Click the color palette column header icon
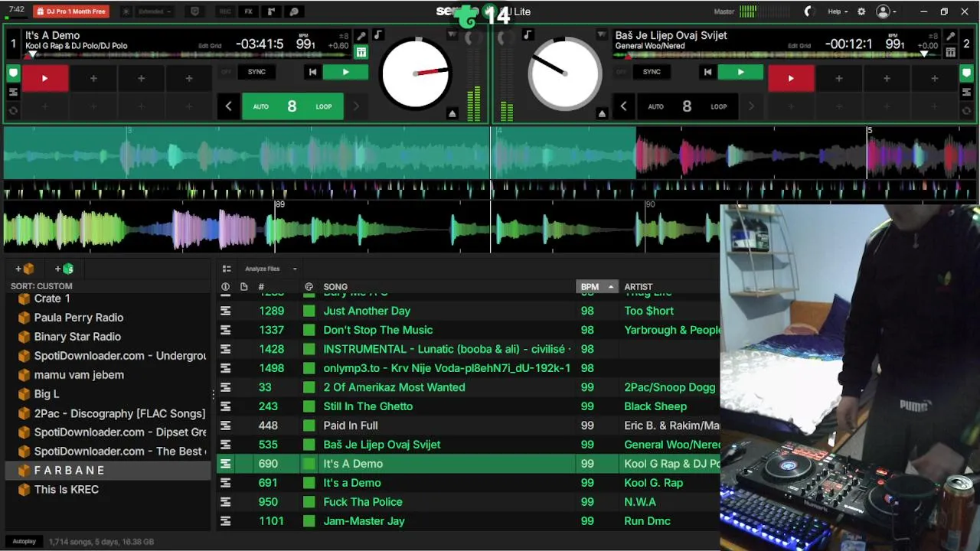Viewport: 980px width, 551px height. pyautogui.click(x=309, y=287)
